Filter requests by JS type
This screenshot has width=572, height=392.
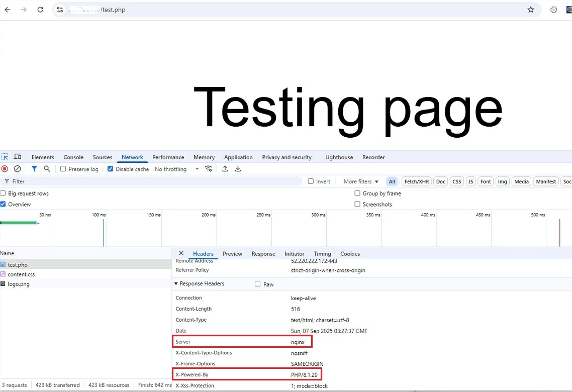point(470,181)
